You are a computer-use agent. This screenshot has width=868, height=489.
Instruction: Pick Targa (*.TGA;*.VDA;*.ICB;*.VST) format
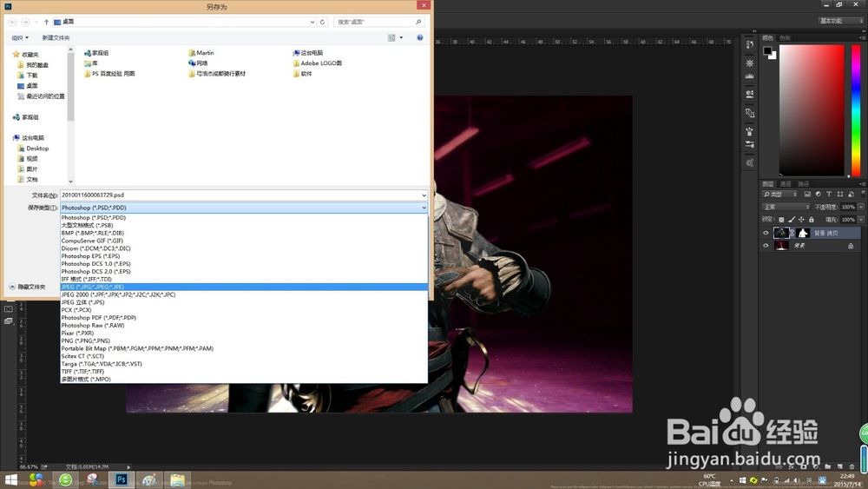click(244, 364)
